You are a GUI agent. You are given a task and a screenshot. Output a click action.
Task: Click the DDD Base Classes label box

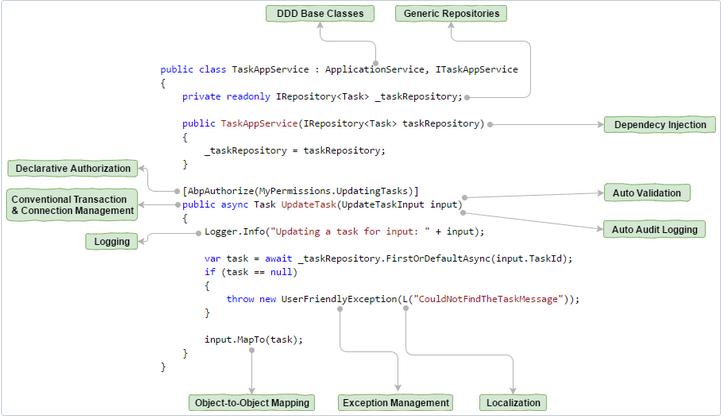pos(320,13)
